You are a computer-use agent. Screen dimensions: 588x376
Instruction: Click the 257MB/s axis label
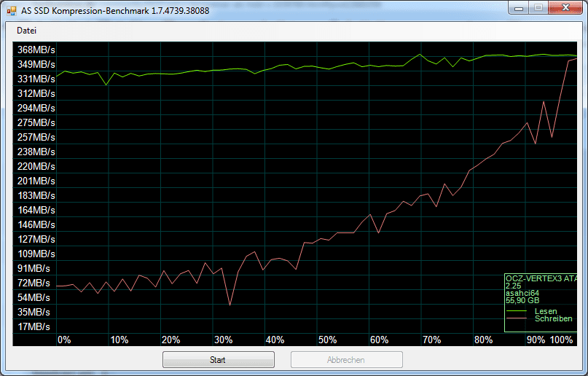pyautogui.click(x=36, y=137)
